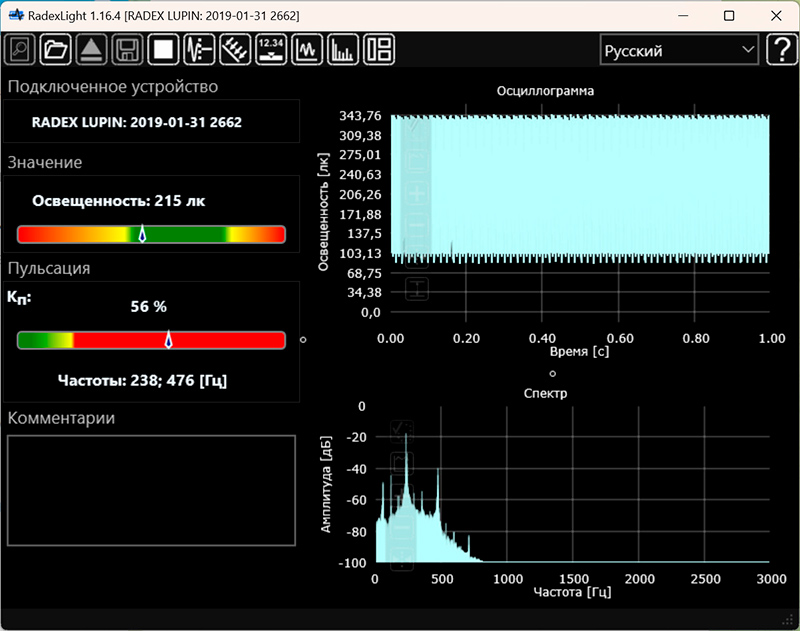800x631 pixels.
Task: Click the plus zoom button on oscillogram
Action: (417, 193)
